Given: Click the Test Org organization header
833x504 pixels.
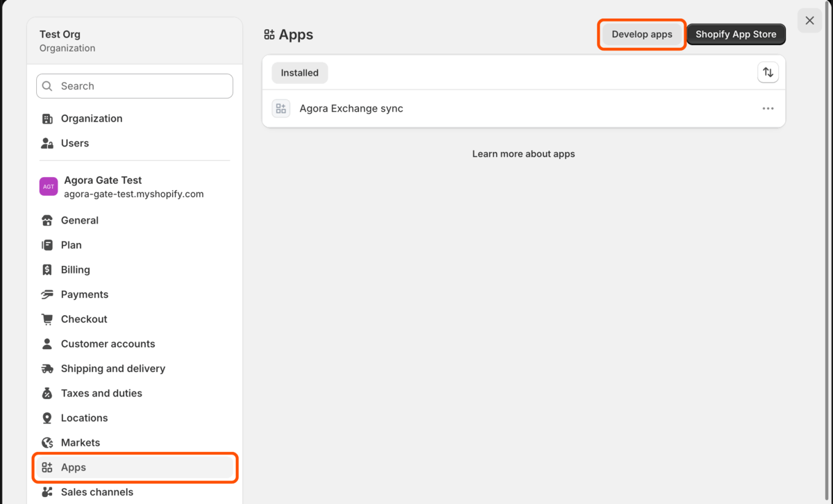Looking at the screenshot, I should (135, 41).
